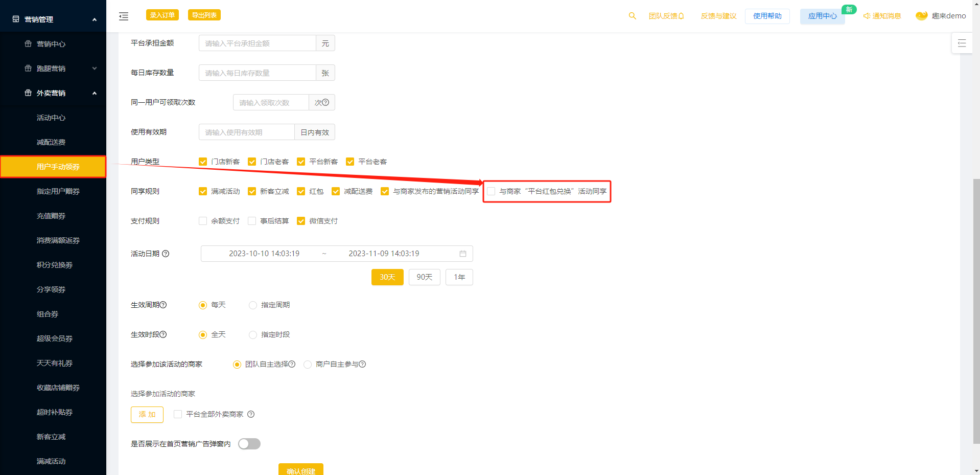This screenshot has height=475, width=980.
Task: Click the 使用有效期 input field
Action: 247,132
